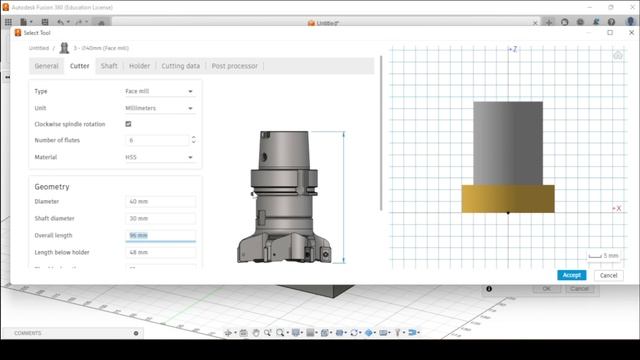Open the user profile avatar icon
This screenshot has width=640, height=360.
click(630, 22)
